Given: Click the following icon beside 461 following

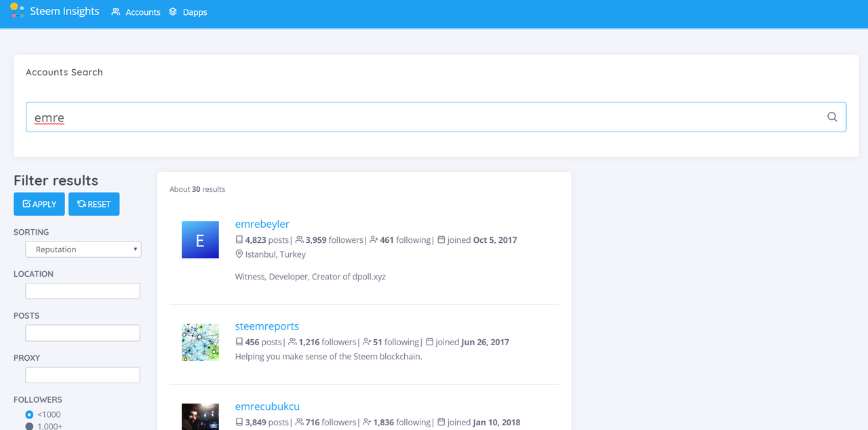Looking at the screenshot, I should coord(374,239).
